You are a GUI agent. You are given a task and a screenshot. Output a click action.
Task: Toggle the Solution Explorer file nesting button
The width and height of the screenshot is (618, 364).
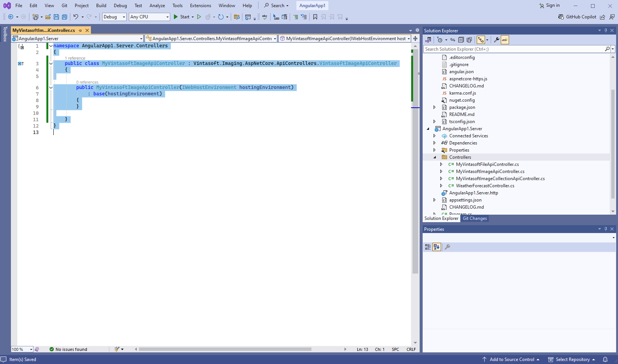481,40
